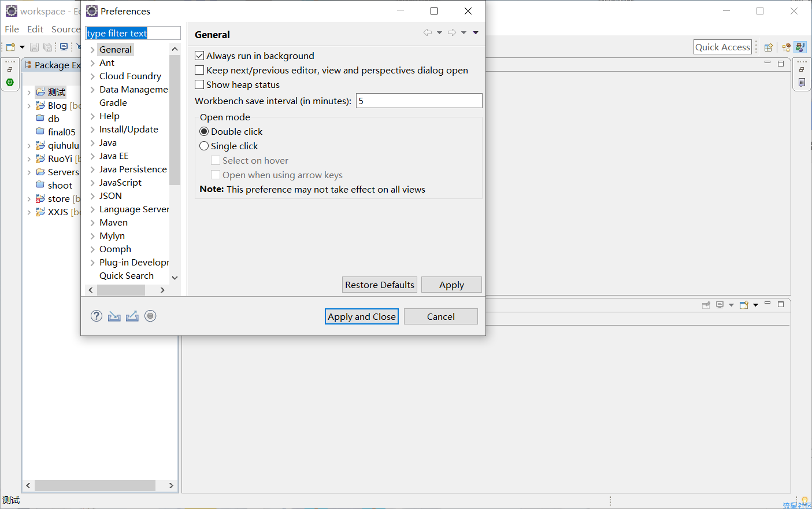Image resolution: width=812 pixels, height=509 pixels.
Task: Click the Pin Console icon
Action: tap(706, 305)
